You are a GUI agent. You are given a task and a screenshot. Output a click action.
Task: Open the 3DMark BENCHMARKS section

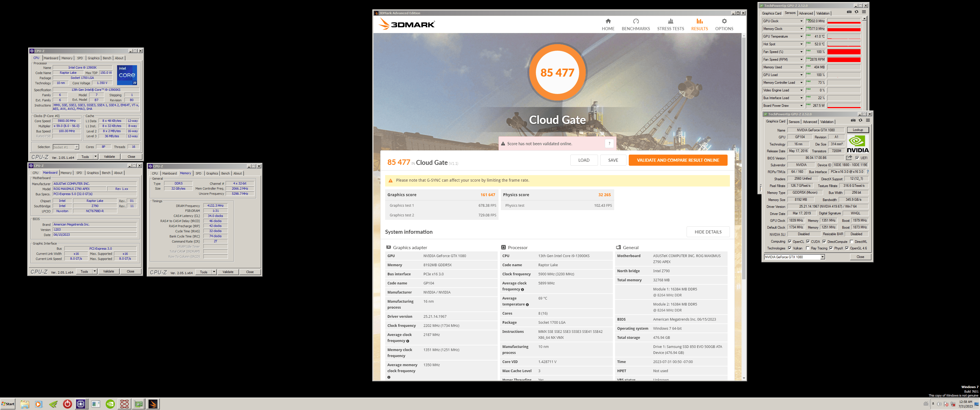point(636,25)
